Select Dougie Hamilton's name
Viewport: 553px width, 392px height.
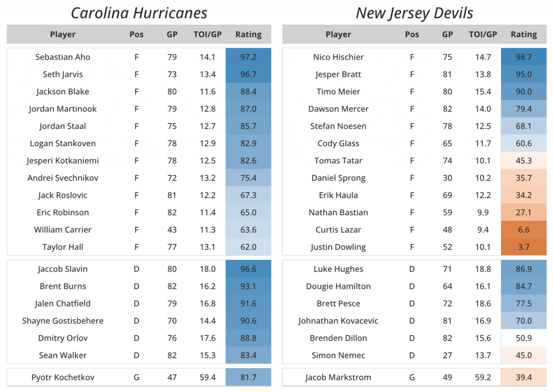pyautogui.click(x=338, y=286)
